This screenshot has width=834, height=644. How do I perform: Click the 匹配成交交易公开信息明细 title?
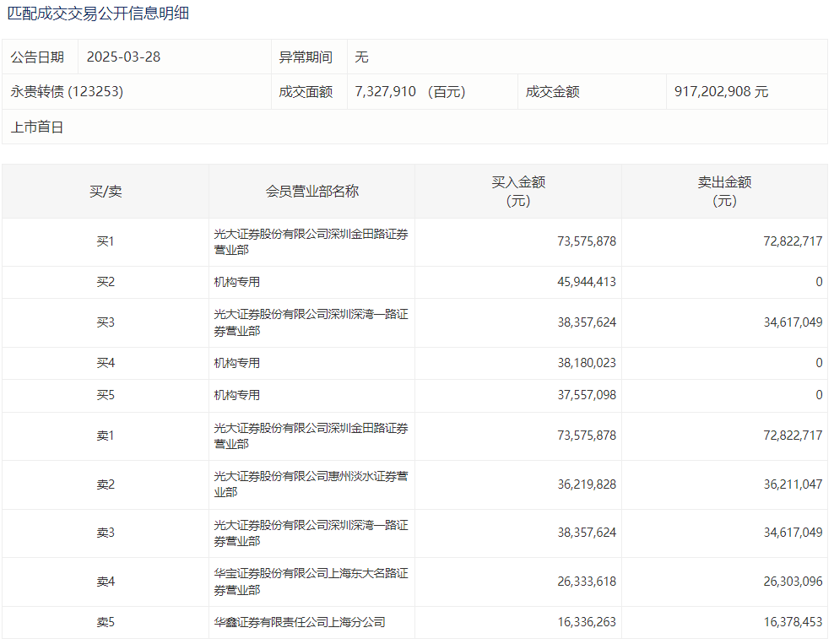[x=98, y=14]
